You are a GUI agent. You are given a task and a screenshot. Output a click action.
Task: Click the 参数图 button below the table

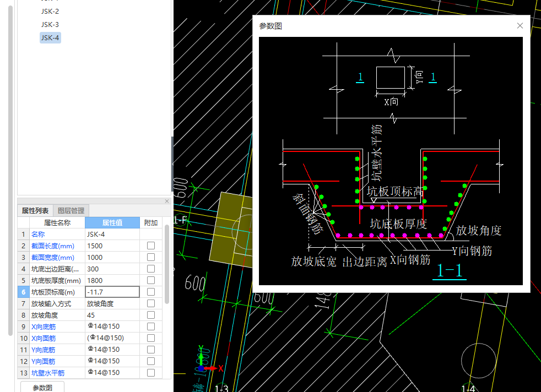click(42, 388)
